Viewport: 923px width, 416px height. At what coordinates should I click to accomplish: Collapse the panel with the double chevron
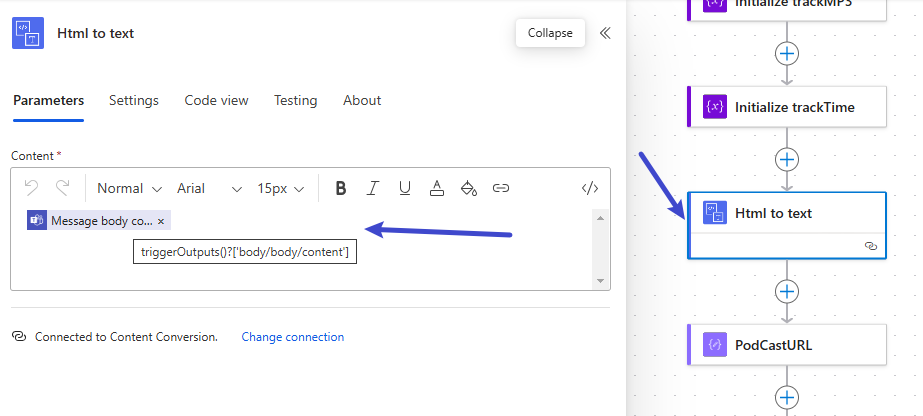point(605,33)
